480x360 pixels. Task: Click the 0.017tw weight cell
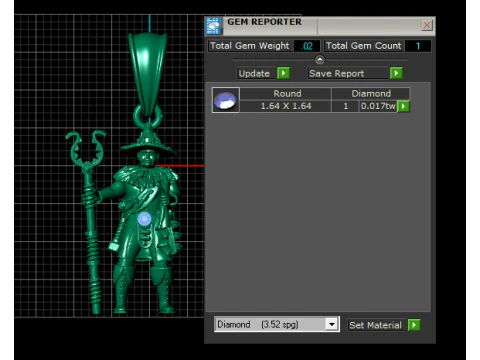click(378, 106)
